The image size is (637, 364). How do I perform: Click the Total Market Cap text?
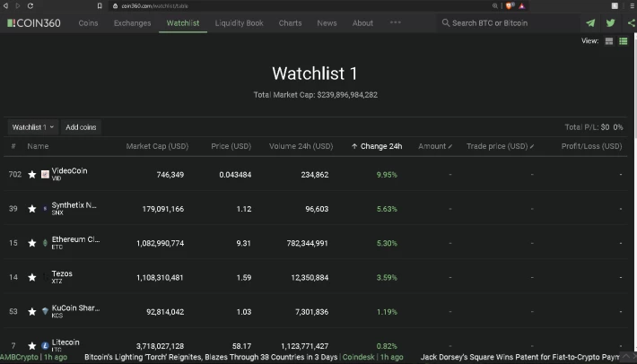(316, 94)
